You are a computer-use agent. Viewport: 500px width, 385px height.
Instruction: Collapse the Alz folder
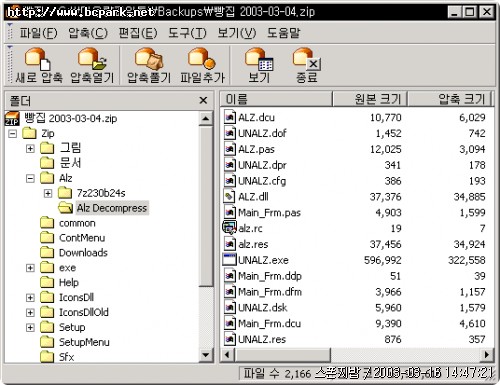[30, 178]
